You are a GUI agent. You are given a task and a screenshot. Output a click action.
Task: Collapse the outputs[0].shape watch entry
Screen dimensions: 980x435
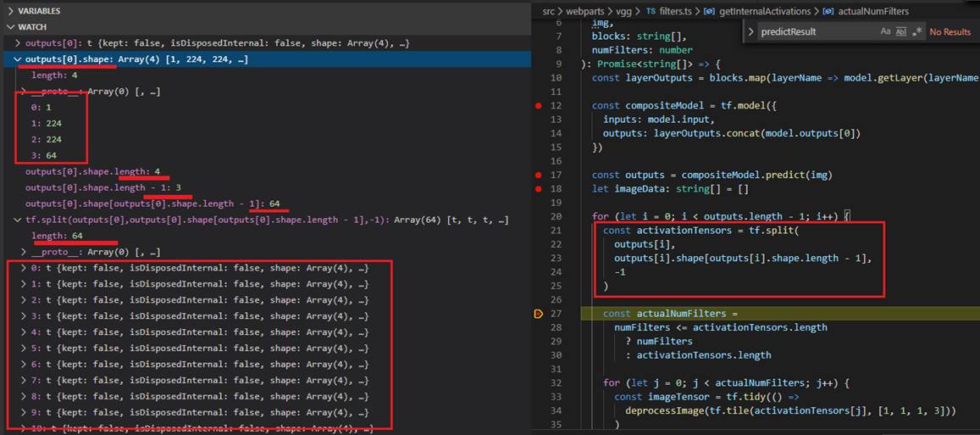(18, 59)
